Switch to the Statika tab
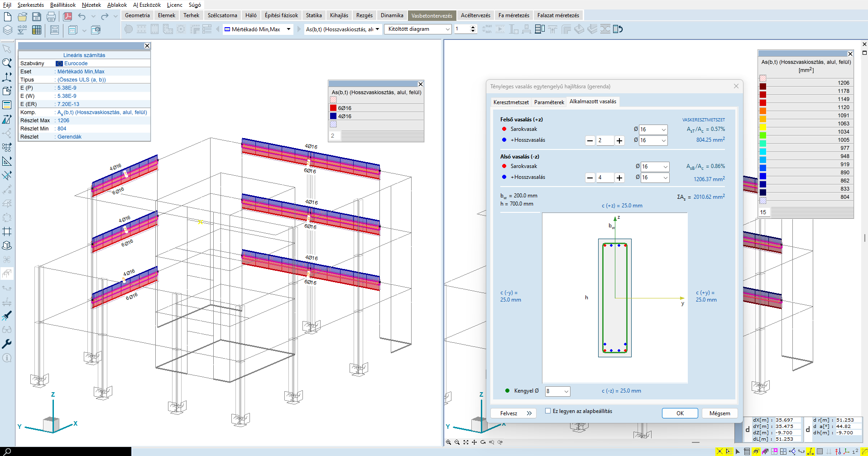This screenshot has height=456, width=868. point(314,15)
